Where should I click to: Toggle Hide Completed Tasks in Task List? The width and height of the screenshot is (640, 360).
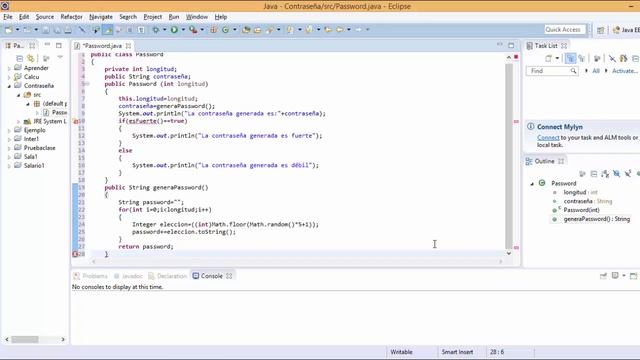[x=612, y=59]
